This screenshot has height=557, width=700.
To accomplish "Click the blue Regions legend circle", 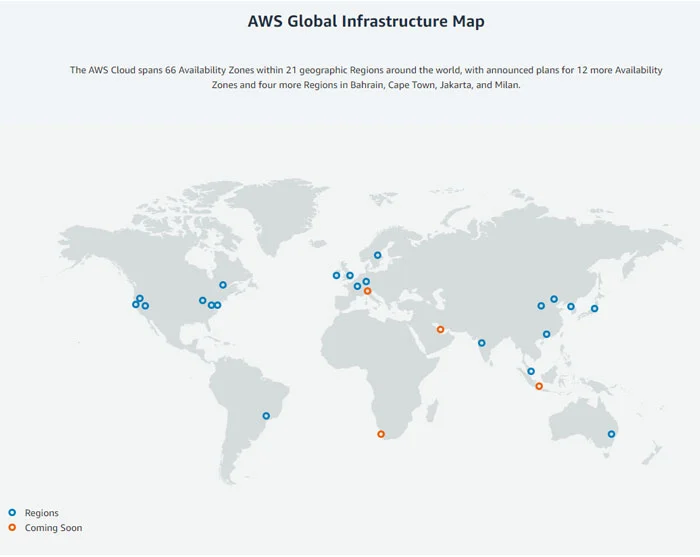I will coord(12,512).
